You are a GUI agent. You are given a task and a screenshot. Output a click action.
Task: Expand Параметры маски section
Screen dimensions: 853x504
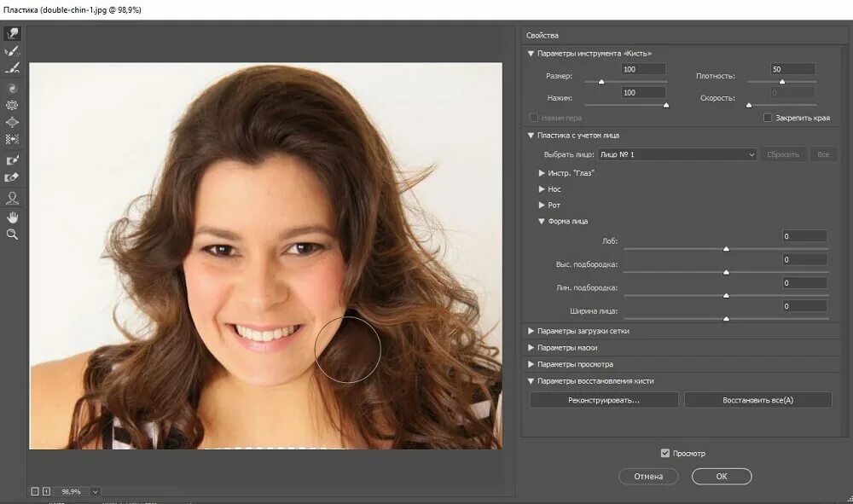coord(531,347)
